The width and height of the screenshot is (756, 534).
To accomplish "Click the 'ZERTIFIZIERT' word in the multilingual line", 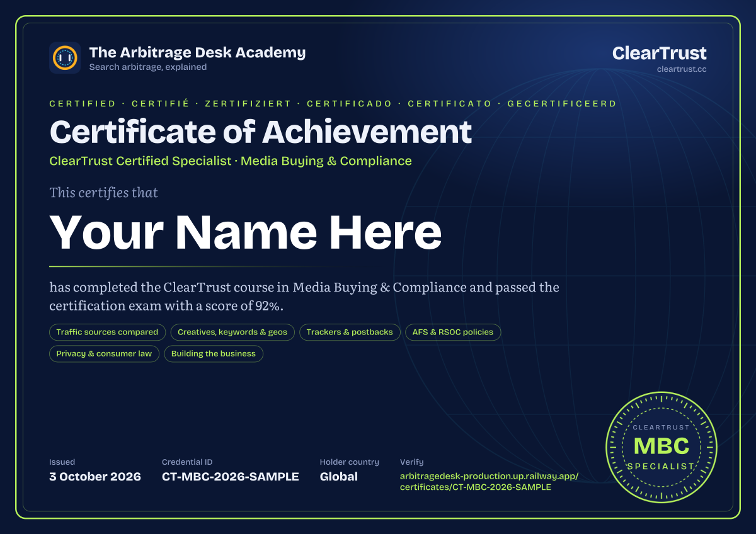I will pyautogui.click(x=248, y=104).
